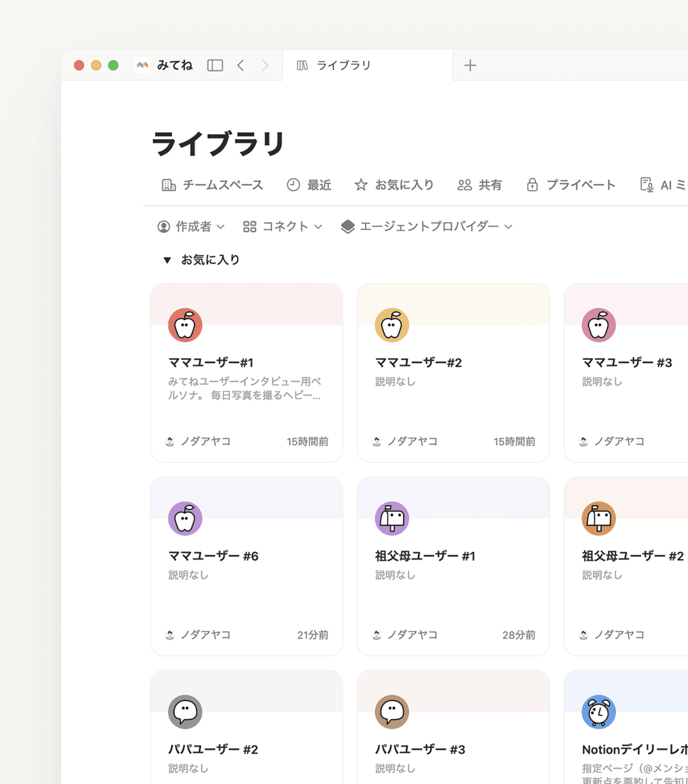Click the gray speech bubble icon of パパユーザー #2

coord(185,712)
